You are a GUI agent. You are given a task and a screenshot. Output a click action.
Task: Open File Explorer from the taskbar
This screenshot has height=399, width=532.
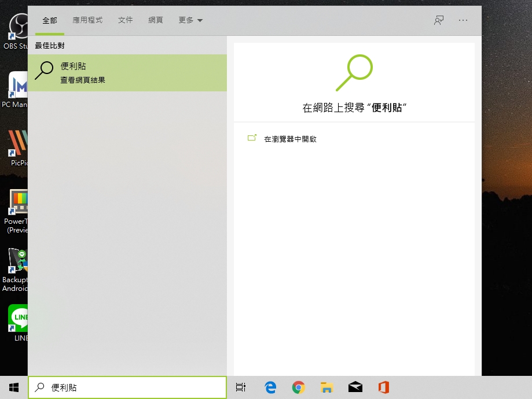tap(327, 387)
